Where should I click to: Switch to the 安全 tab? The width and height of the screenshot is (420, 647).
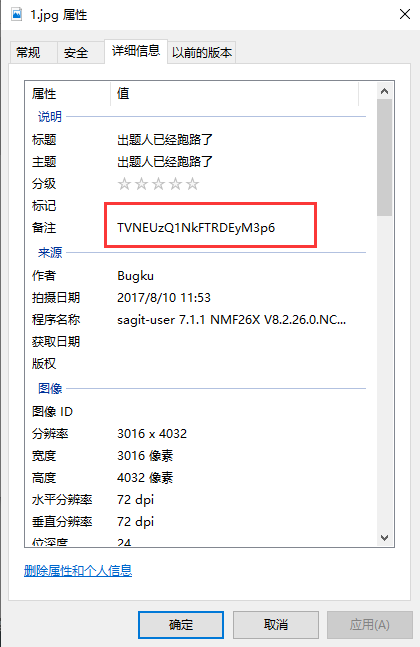coord(81,53)
